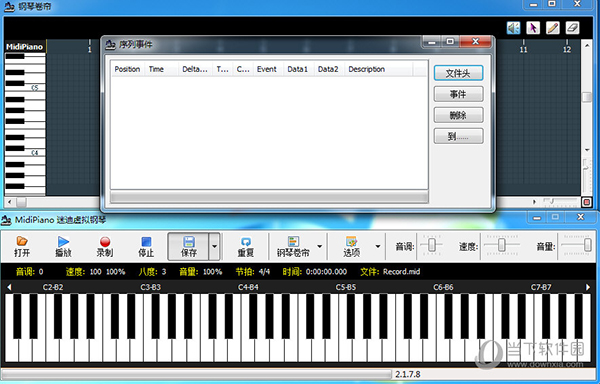Screen dimensions: 600x384
Task: Save the recording with 保存 button
Action: pos(188,247)
